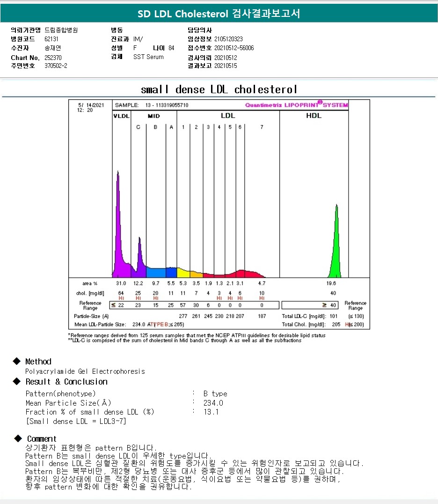Select the Total LDL-C value '101'
Viewport: 438px width, 504px height.
click(334, 316)
